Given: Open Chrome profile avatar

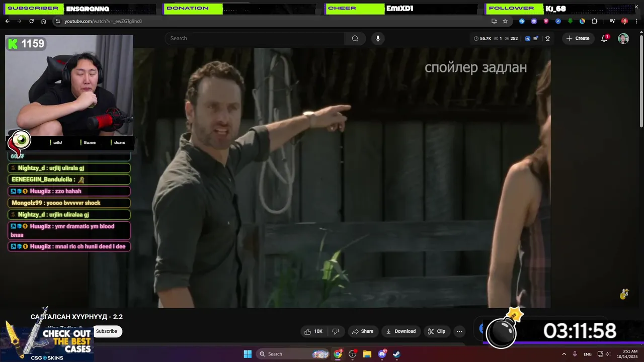Looking at the screenshot, I should pyautogui.click(x=624, y=21).
